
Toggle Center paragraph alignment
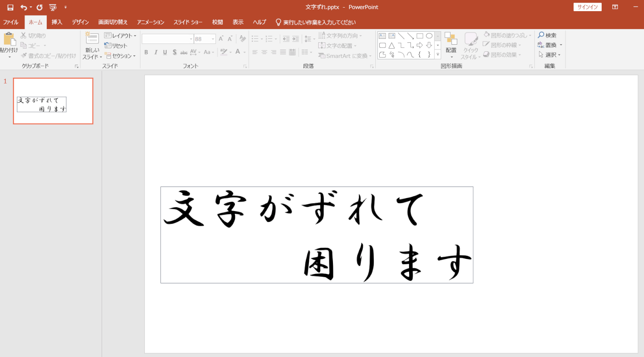[264, 52]
